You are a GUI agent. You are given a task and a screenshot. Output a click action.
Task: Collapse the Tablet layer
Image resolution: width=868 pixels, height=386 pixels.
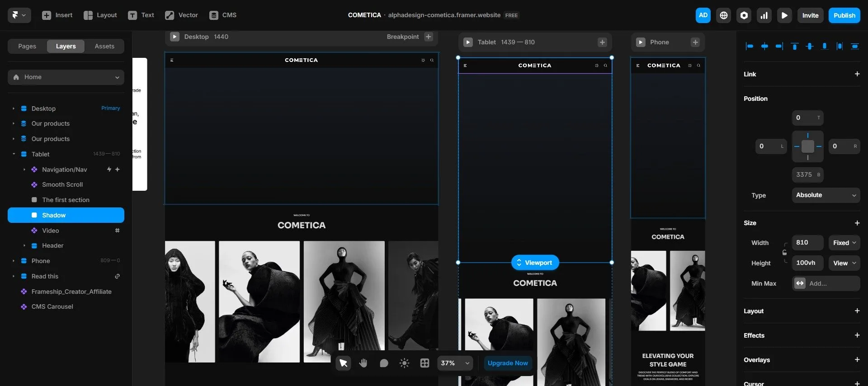(x=14, y=154)
